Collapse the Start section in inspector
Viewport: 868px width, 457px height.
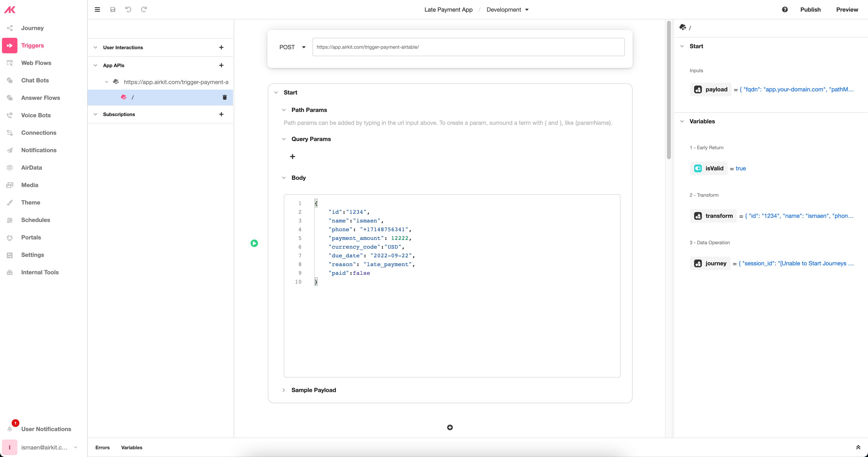(x=682, y=46)
